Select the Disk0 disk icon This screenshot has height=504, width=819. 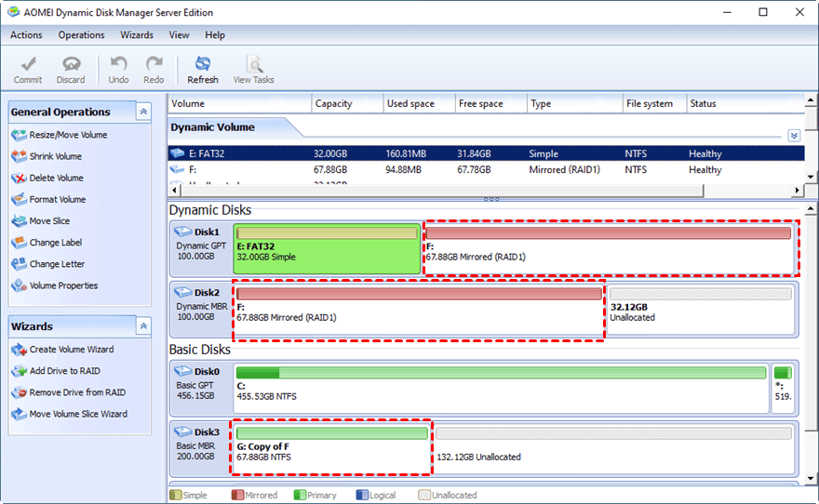coord(182,371)
